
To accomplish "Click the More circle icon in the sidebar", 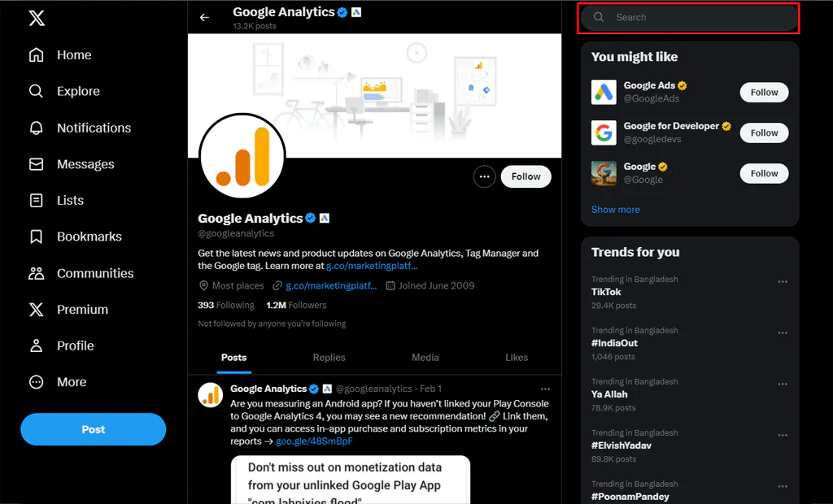I will (36, 382).
